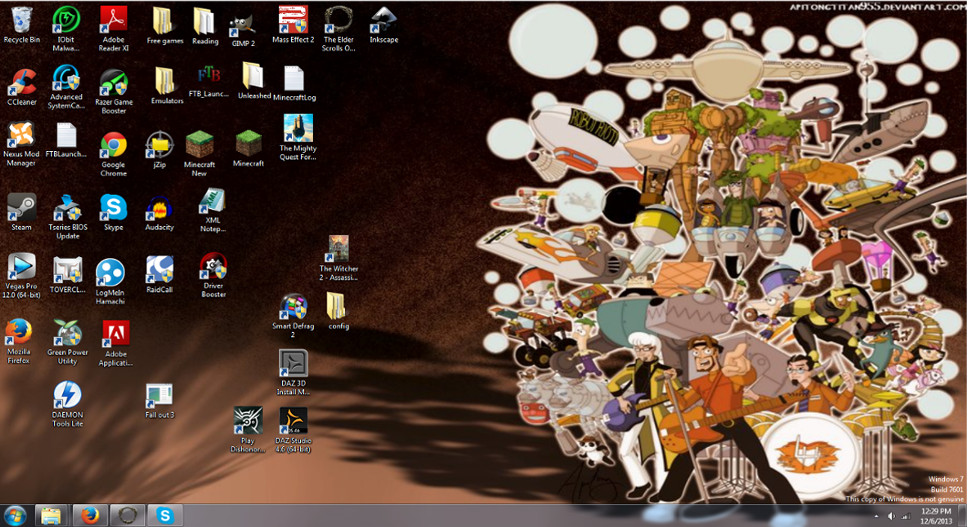Open Skype from the taskbar

click(164, 515)
